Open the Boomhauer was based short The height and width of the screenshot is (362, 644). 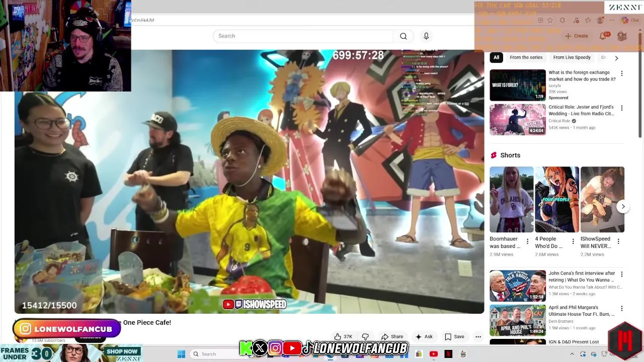pos(511,199)
